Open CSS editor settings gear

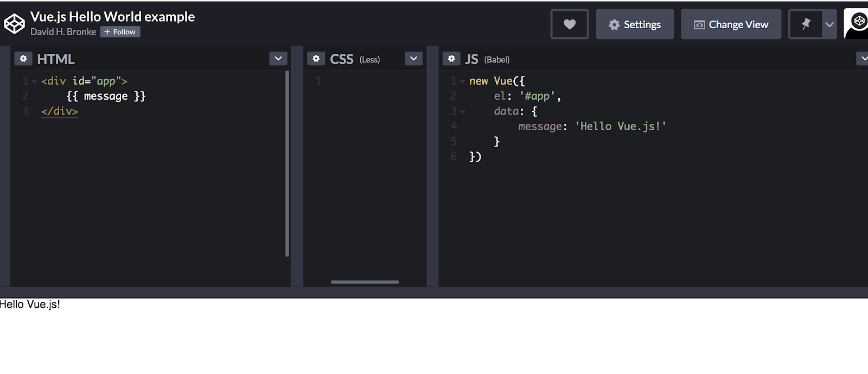[316, 59]
